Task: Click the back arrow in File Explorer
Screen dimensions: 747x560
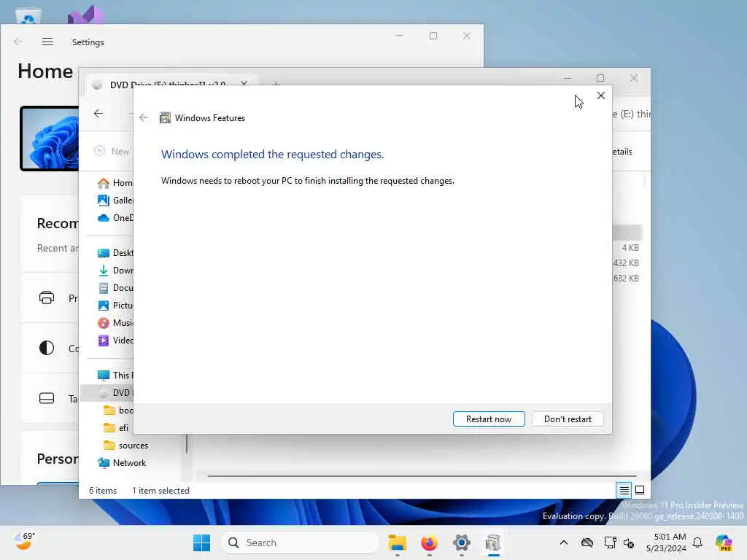Action: pos(98,113)
